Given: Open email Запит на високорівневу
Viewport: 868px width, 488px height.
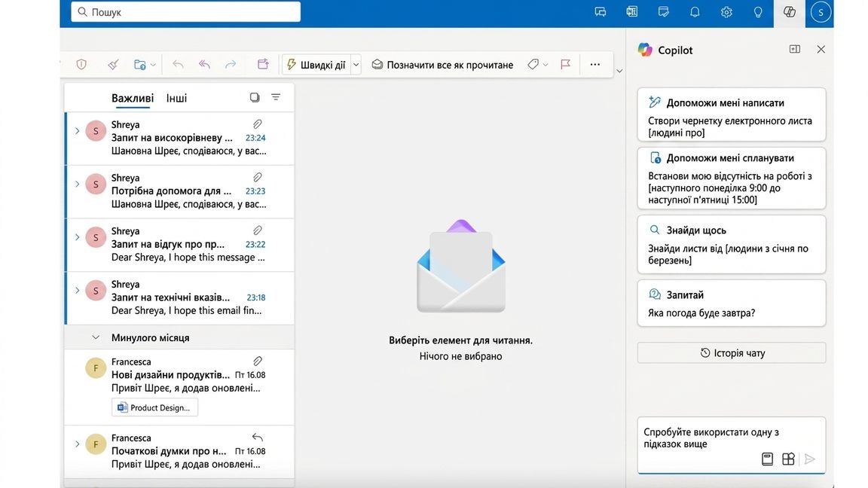Looking at the screenshot, I should (x=180, y=139).
